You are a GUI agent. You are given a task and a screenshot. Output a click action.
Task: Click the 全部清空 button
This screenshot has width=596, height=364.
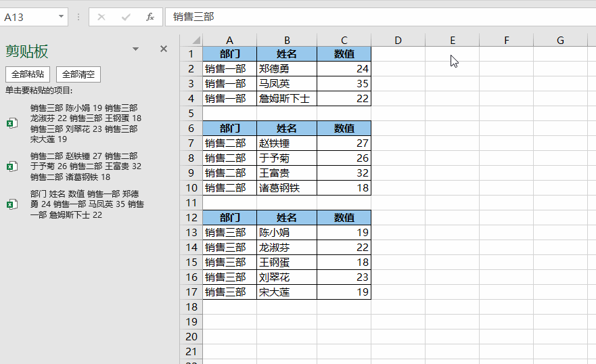(x=78, y=74)
